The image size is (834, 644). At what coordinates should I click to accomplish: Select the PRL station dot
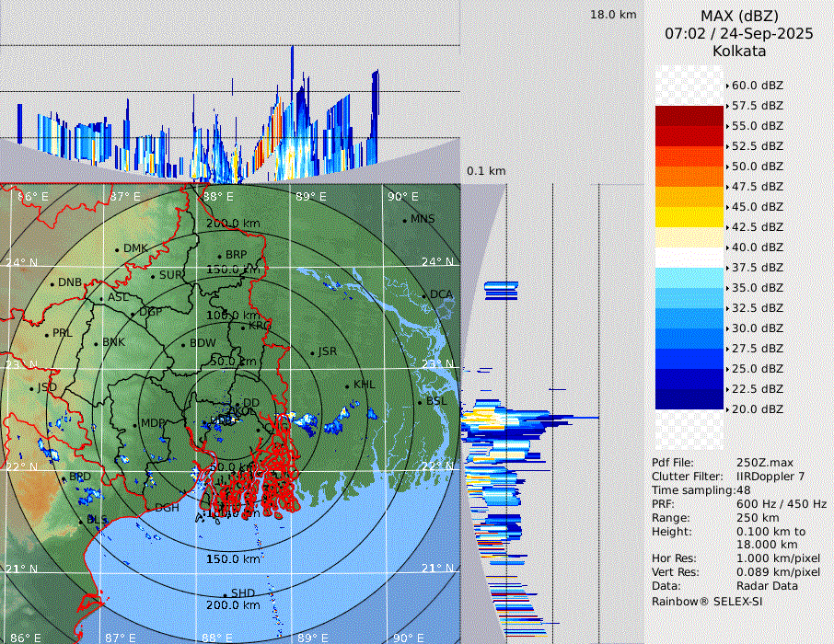(x=46, y=334)
